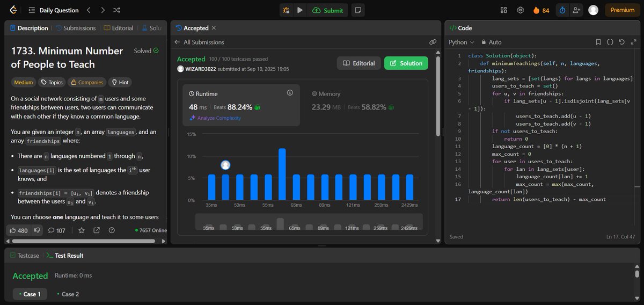This screenshot has width=644, height=305.
Task: Click Analyze Complexity link
Action: click(x=215, y=118)
